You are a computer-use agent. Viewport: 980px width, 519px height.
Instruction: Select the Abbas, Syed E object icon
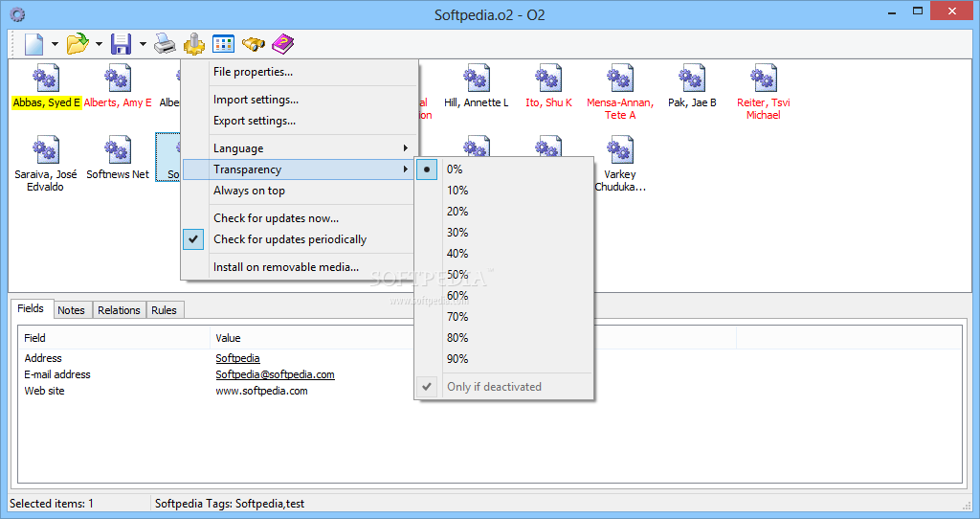[x=46, y=79]
